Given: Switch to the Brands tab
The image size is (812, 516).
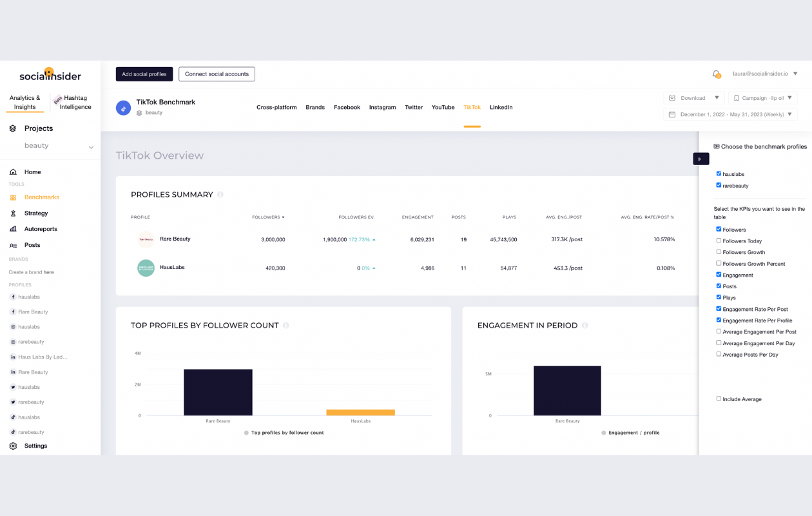Looking at the screenshot, I should (x=315, y=108).
